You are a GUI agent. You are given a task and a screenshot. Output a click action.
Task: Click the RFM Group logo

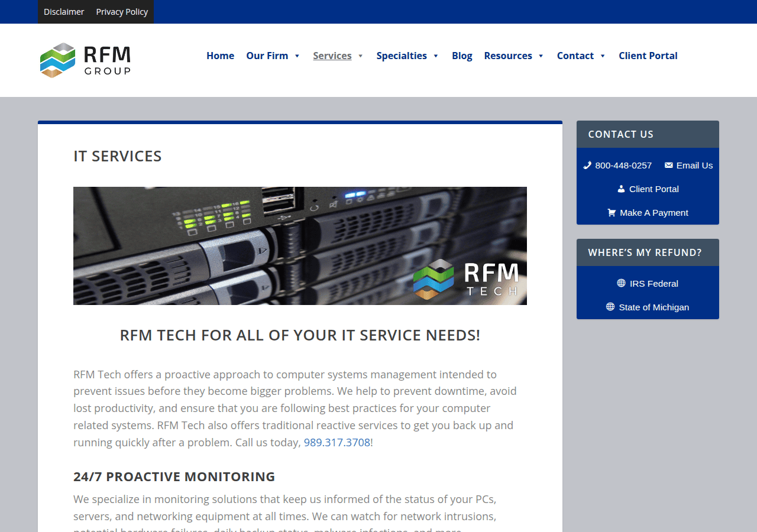click(x=85, y=60)
